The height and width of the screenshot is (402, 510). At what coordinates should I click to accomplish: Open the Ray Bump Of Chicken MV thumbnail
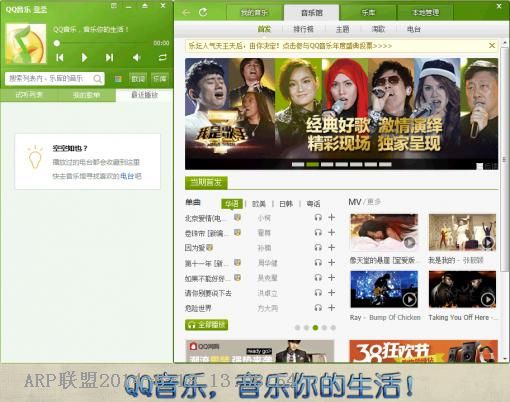coord(384,289)
